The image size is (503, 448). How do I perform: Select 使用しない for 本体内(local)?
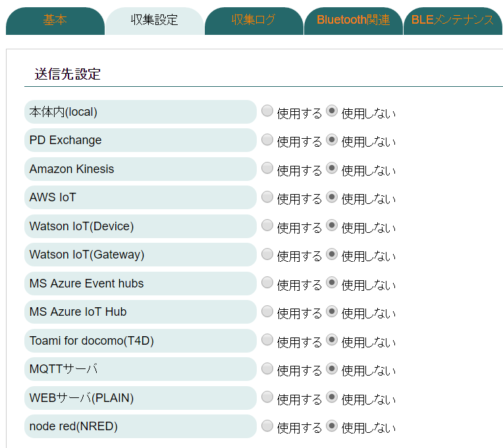[x=332, y=111]
